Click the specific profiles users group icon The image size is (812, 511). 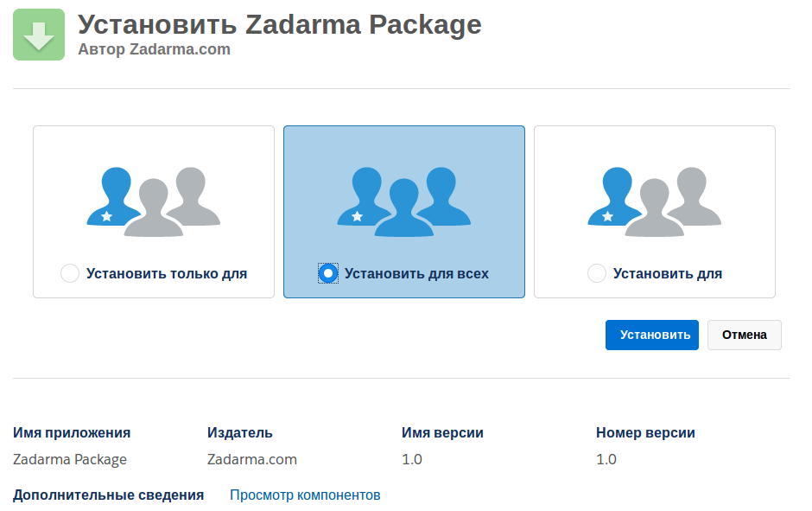pyautogui.click(x=654, y=201)
